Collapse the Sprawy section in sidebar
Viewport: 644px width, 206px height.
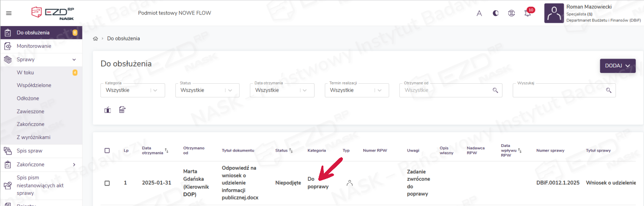click(74, 60)
